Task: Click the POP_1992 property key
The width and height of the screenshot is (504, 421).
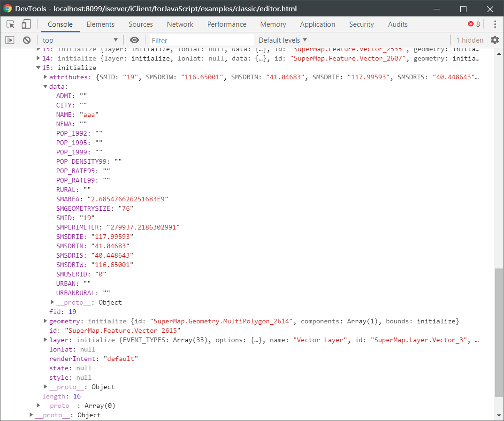Action: [72, 133]
